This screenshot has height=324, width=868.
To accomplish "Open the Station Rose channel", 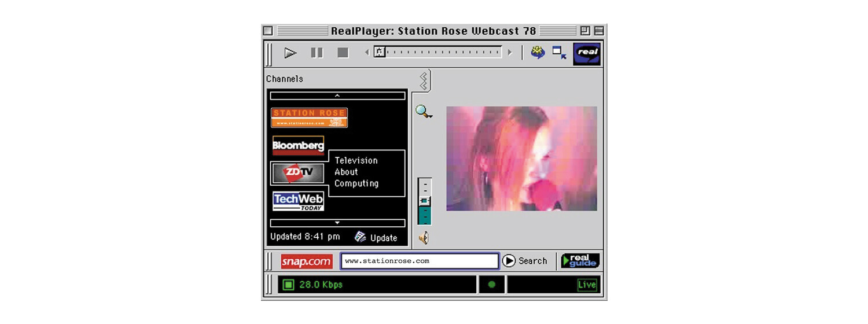I will coord(309,117).
